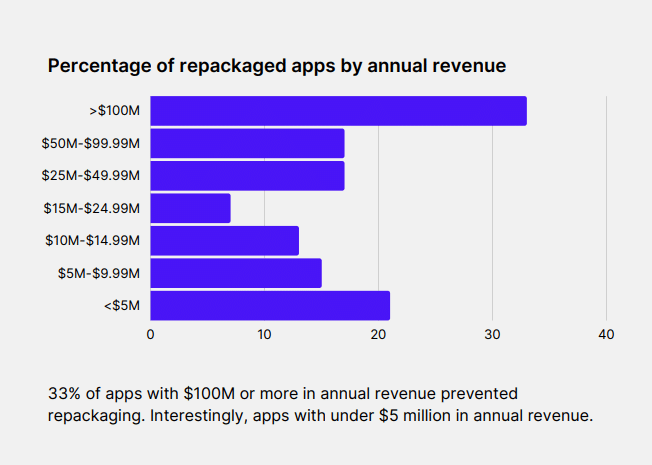Click the chart title about repackaged apps

coord(277,66)
